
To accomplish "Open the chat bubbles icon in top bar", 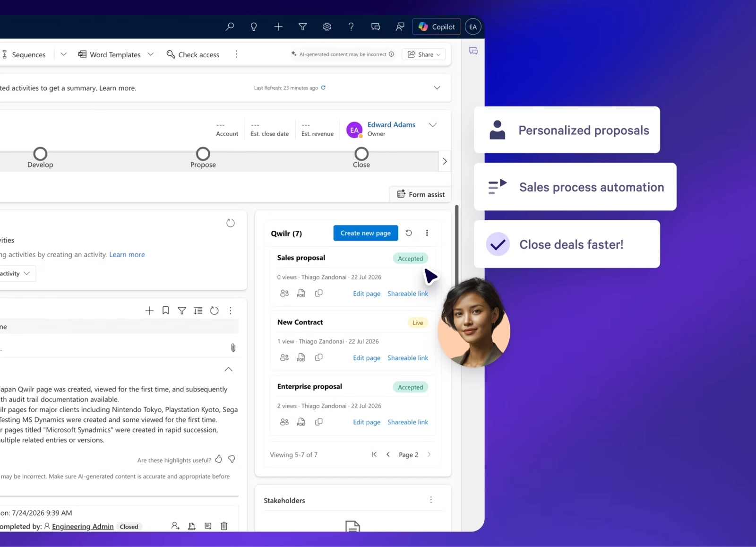I will (376, 27).
